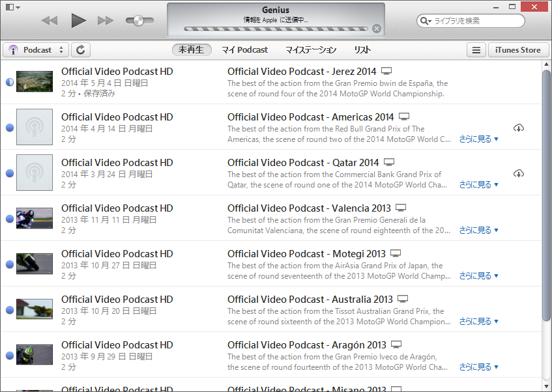Viewport: 552px width, 392px height.
Task: Select episode title Official Video Podcast - Motegi 2013
Action: pos(306,254)
